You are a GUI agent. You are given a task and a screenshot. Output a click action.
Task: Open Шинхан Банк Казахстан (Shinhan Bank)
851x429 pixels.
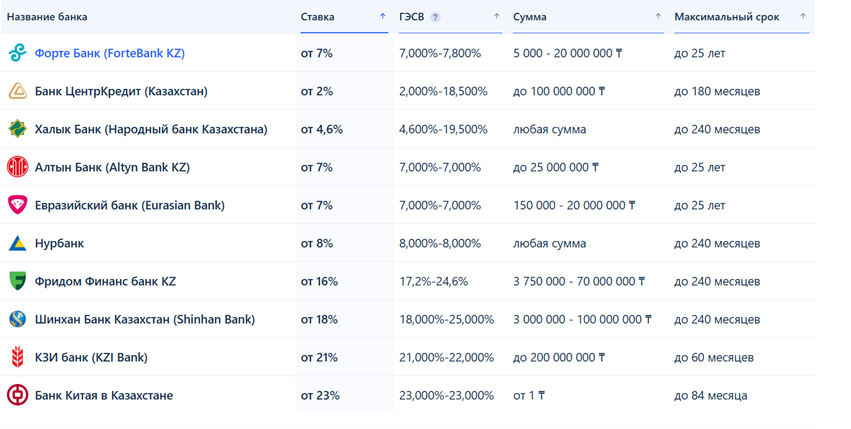pyautogui.click(x=145, y=319)
